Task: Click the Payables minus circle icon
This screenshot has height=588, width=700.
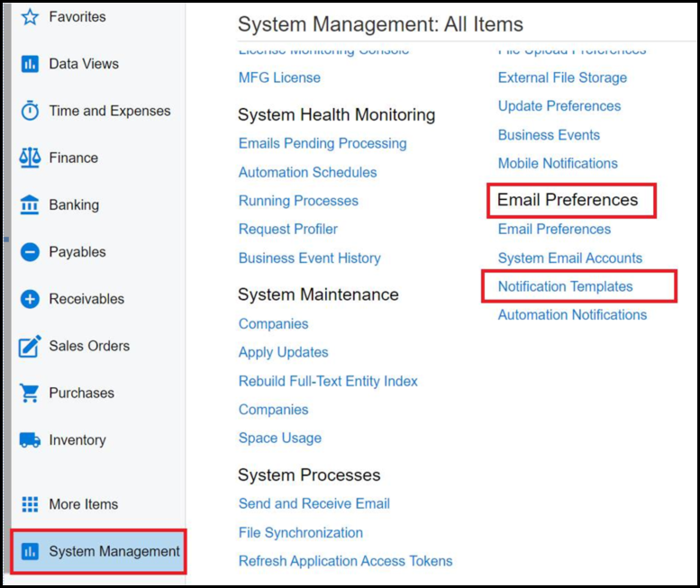Action: [x=30, y=252]
